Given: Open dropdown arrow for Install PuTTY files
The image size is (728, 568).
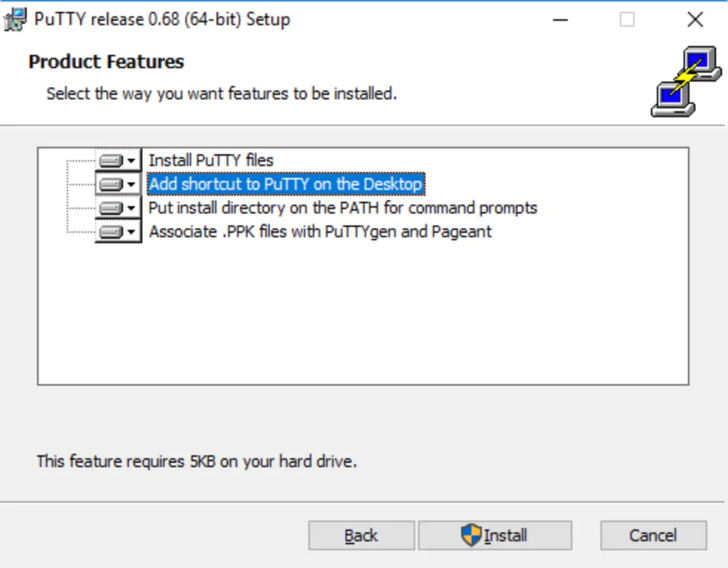Looking at the screenshot, I should [131, 160].
